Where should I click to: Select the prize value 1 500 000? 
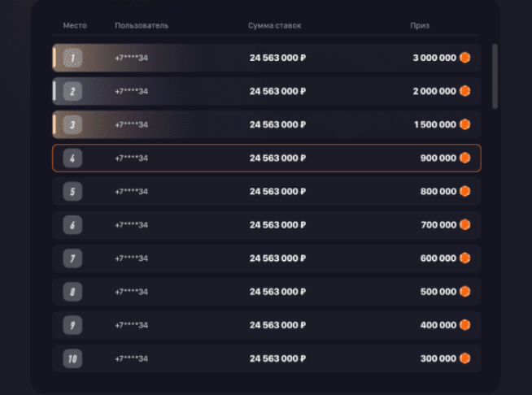click(435, 124)
